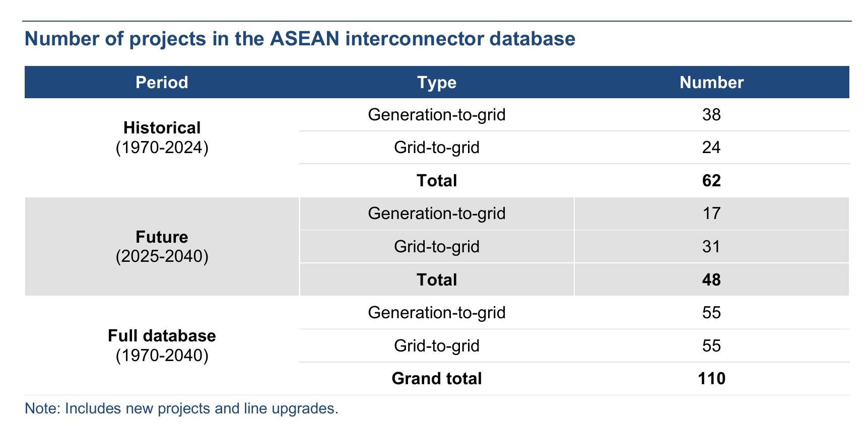The height and width of the screenshot is (426, 868).
Task: Select Historical Generation-to-grid type cell
Action: pos(437,115)
